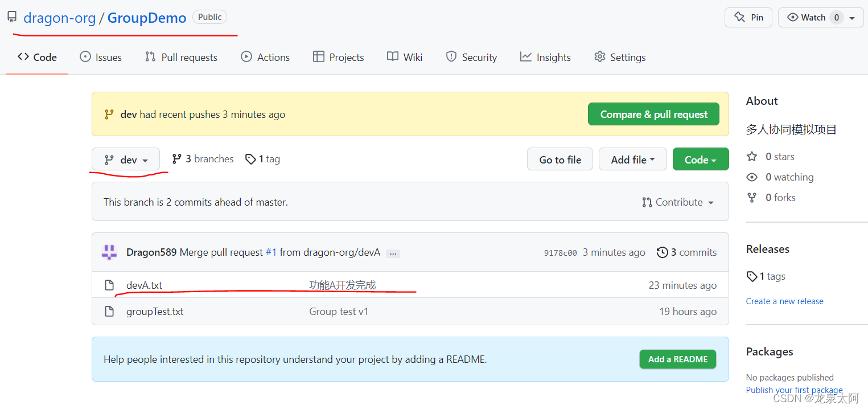Image resolution: width=868 pixels, height=409 pixels.
Task: Open the 功能A开发完成 commit message
Action: click(x=343, y=285)
